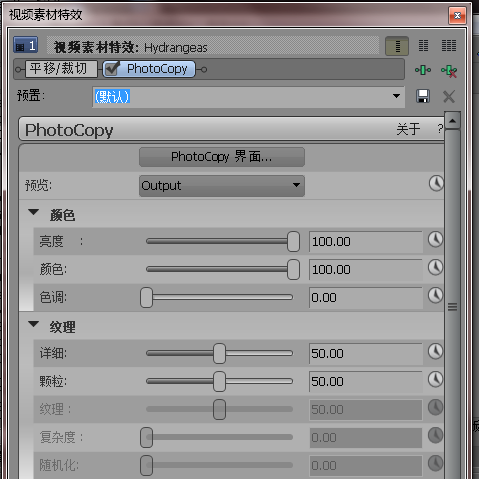
Task: Click the 颗粒 slider handle
Action: (219, 381)
